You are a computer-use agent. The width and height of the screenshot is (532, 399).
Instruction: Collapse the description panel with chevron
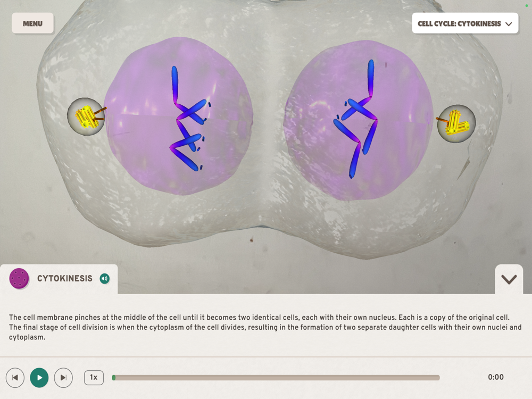[x=509, y=279]
